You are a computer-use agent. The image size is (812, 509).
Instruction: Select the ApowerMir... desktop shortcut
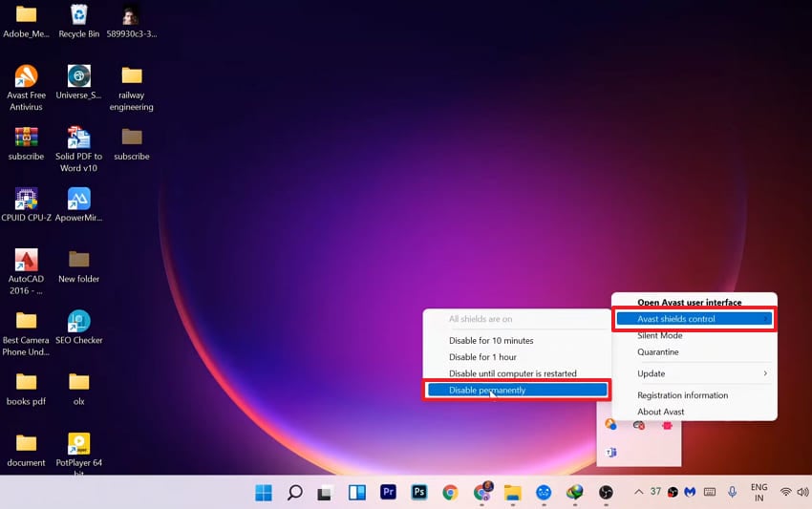(78, 204)
